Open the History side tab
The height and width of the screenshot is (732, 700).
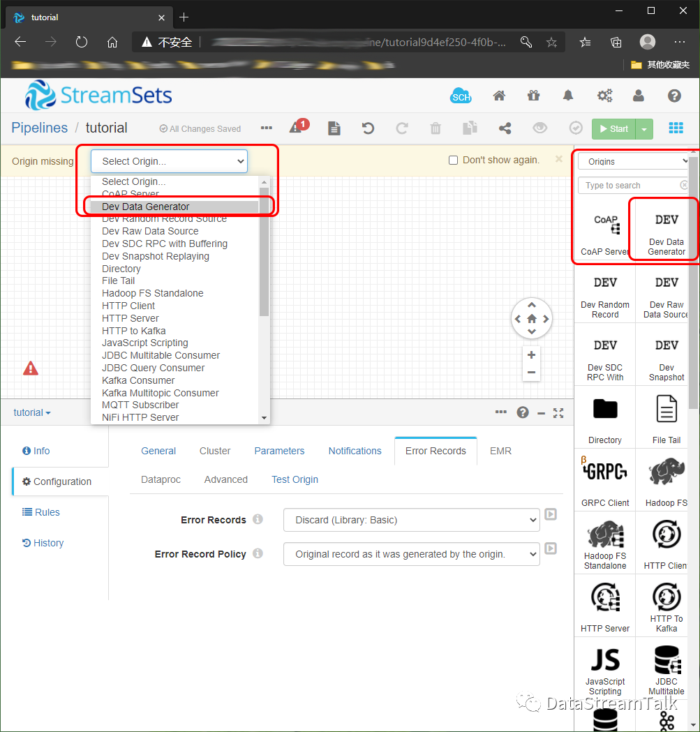43,543
